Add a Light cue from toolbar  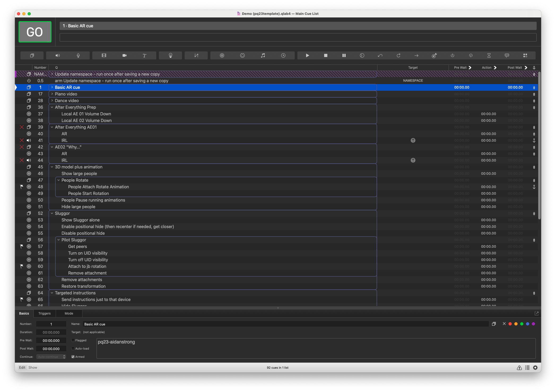pos(171,55)
